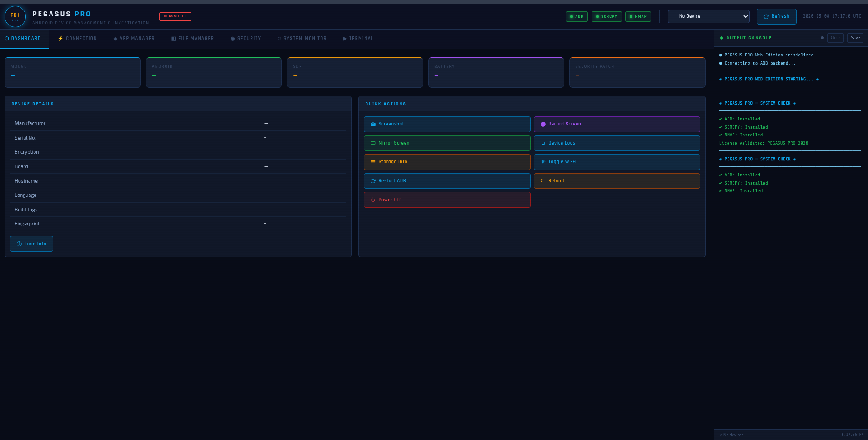Image resolution: width=868 pixels, height=440 pixels.
Task: Go to the Security tab
Action: (x=246, y=39)
